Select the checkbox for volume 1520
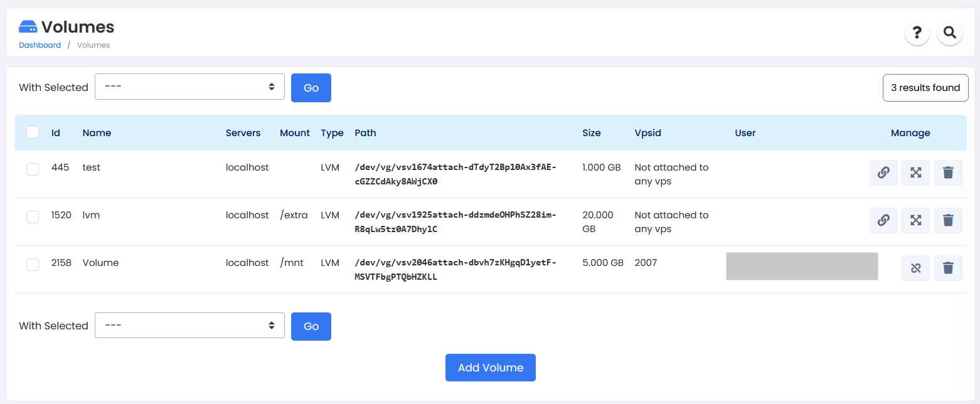The height and width of the screenshot is (404, 980). 33,217
